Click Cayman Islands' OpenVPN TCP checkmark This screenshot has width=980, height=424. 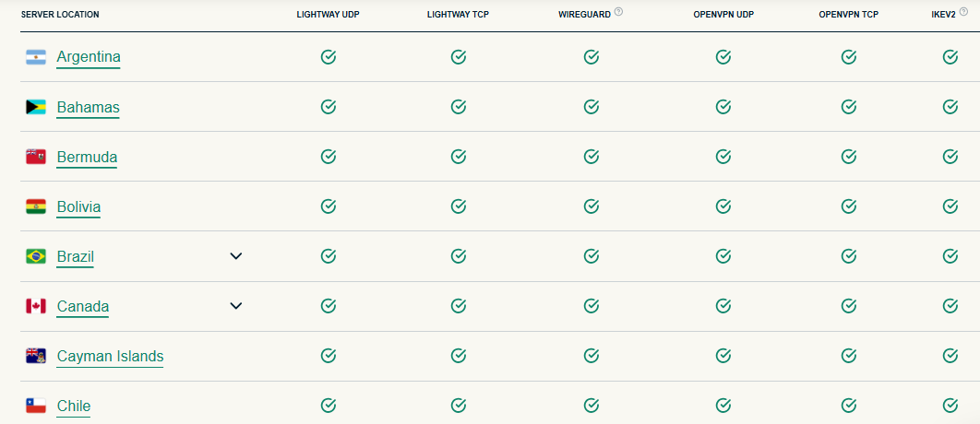(849, 356)
